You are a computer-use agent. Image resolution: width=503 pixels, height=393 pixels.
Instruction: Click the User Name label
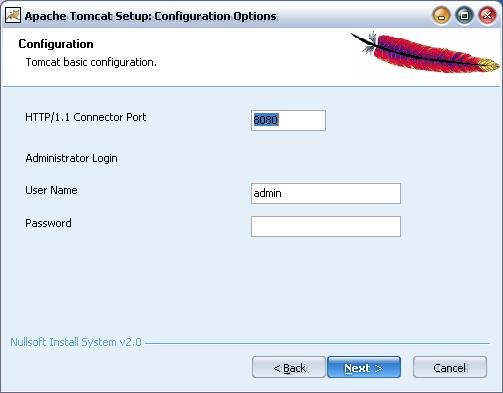tap(51, 190)
